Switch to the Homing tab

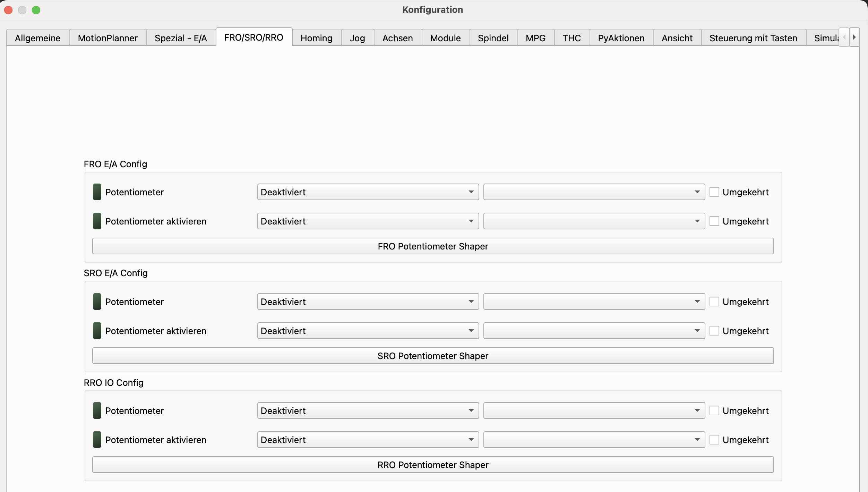pyautogui.click(x=316, y=38)
